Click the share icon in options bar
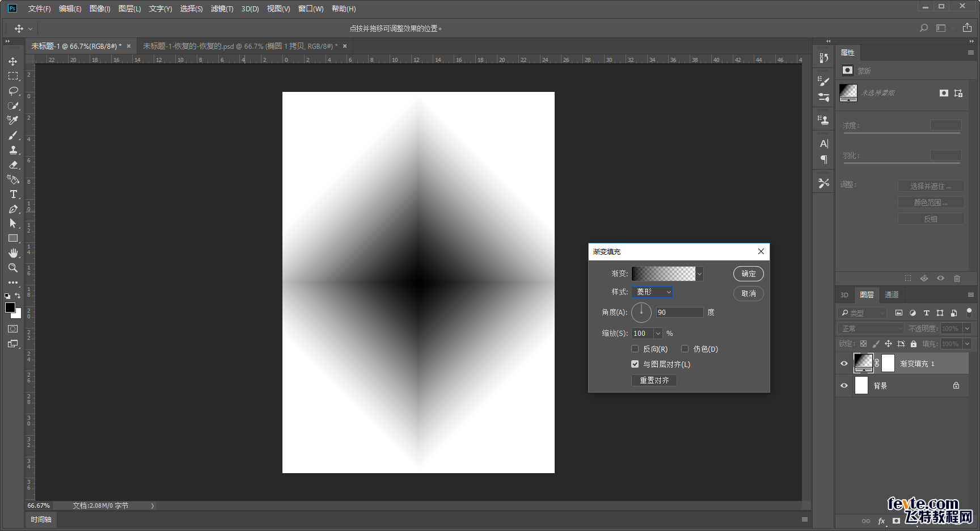 [967, 27]
